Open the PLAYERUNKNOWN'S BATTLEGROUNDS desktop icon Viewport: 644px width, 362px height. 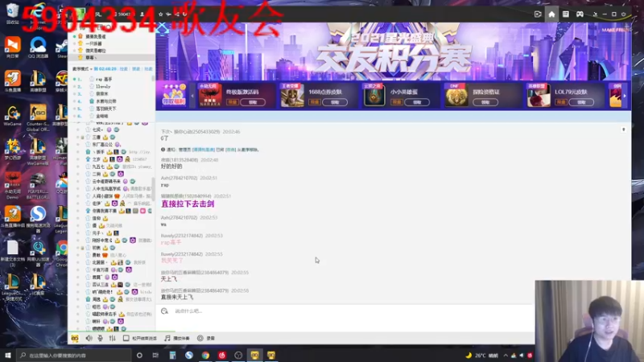click(x=38, y=186)
